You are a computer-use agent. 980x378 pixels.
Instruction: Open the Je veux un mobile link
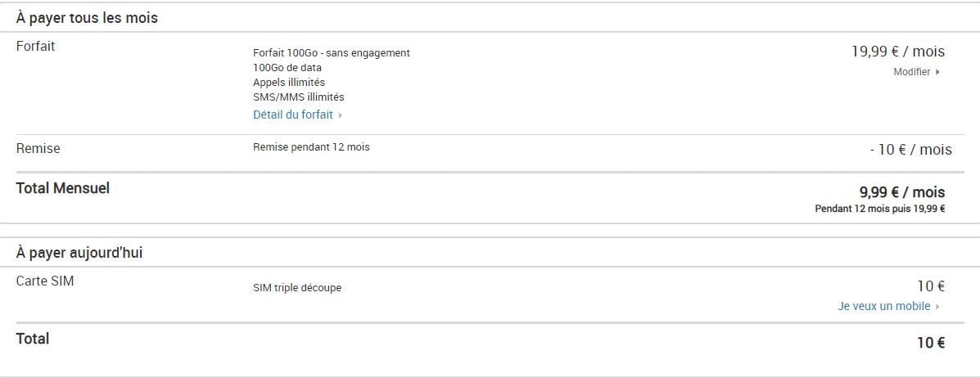[x=884, y=306]
